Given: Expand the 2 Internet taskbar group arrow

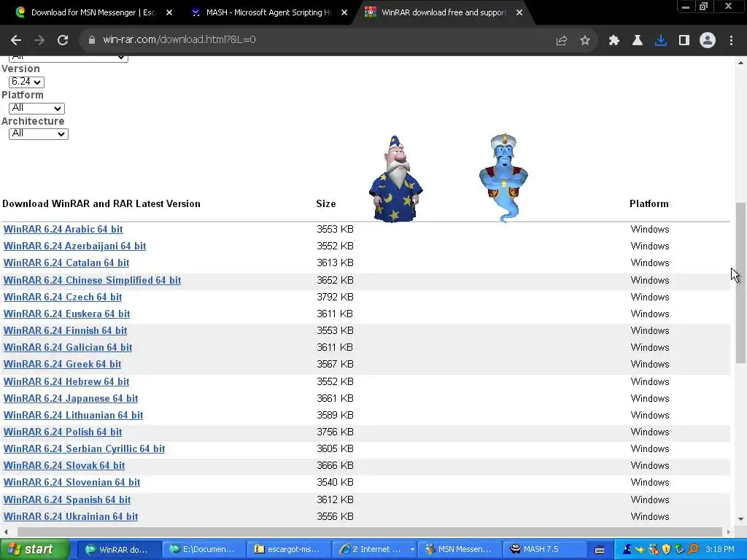Looking at the screenshot, I should (x=412, y=550).
